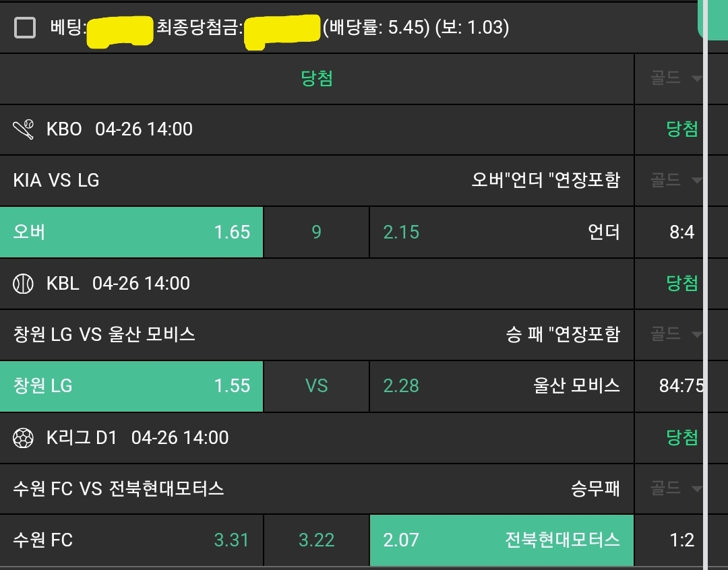Open the 골드 dropdown in 창원 LG VS 울산 모비스 row

676,334
